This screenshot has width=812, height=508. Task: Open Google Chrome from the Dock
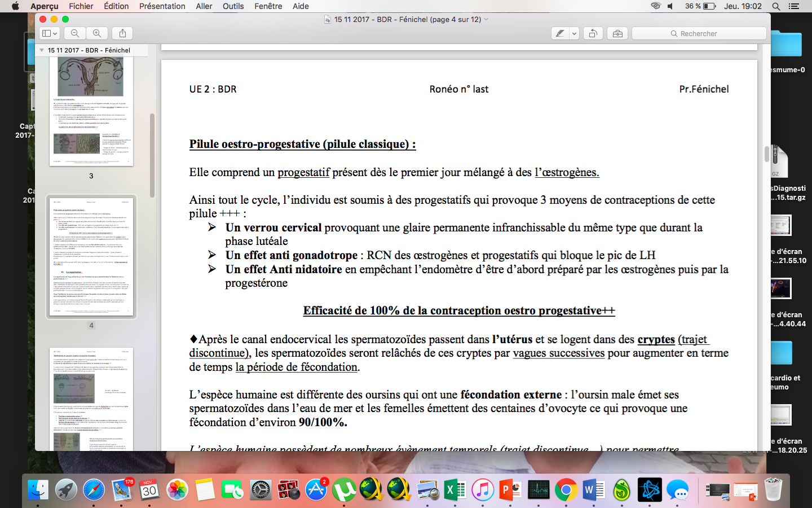pos(566,490)
